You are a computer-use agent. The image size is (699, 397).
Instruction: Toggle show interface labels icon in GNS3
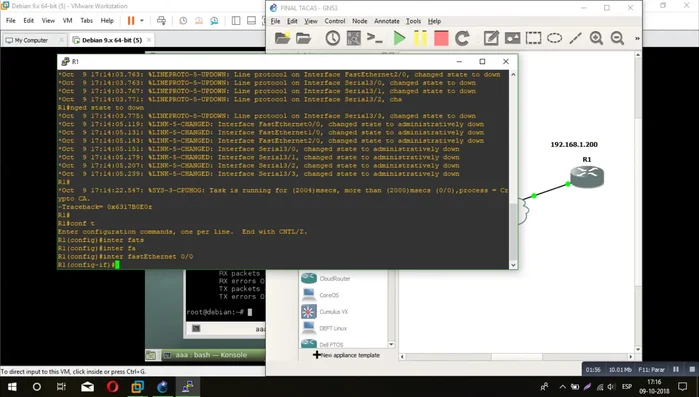tap(354, 38)
